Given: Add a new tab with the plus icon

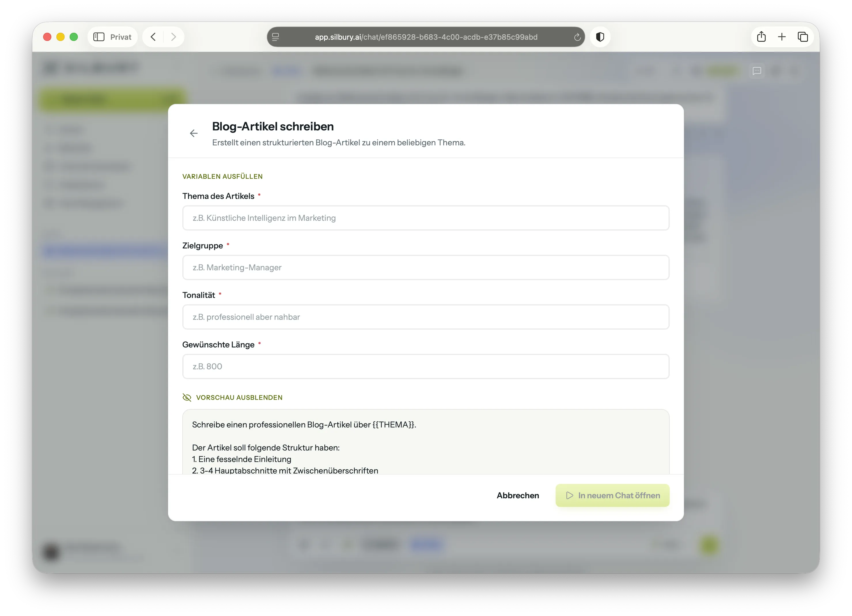Looking at the screenshot, I should point(782,37).
